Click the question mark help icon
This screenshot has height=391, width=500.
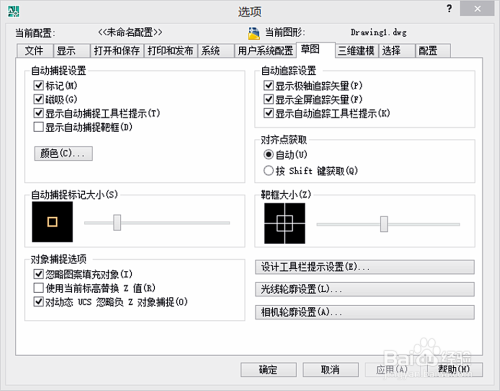[x=449, y=9]
